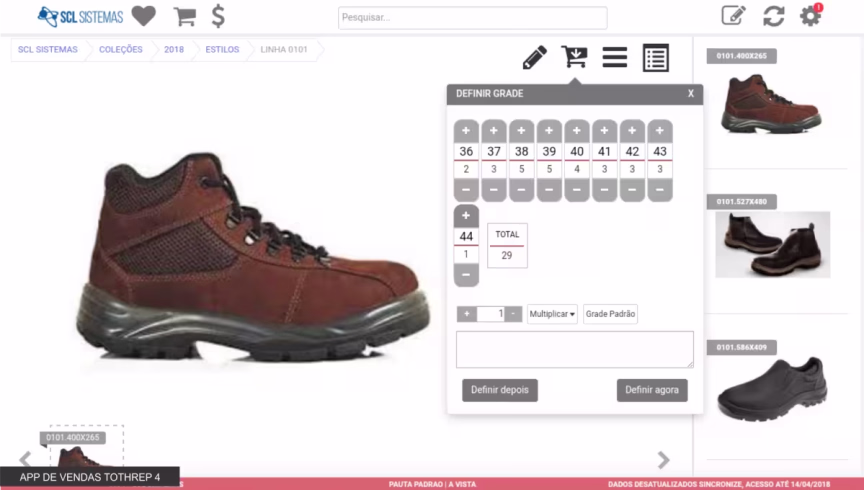Viewport: 864px width, 490px height.
Task: Click the pencil edit icon above product
Action: coord(534,58)
